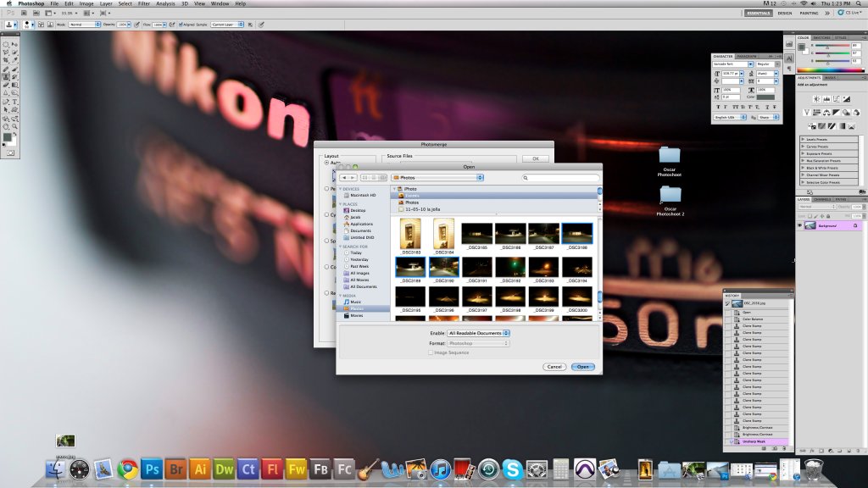Open Adobe Flash from the Dock
Screen dimensions: 868x488
coord(272,469)
